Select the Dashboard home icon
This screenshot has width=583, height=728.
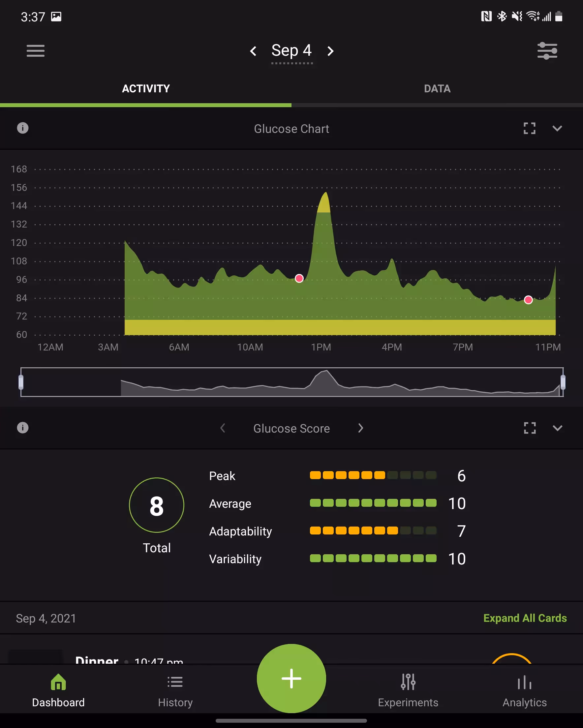[x=58, y=689]
